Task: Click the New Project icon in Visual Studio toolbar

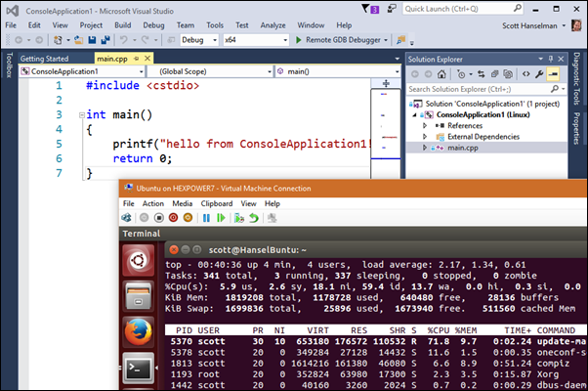Action: click(x=58, y=40)
